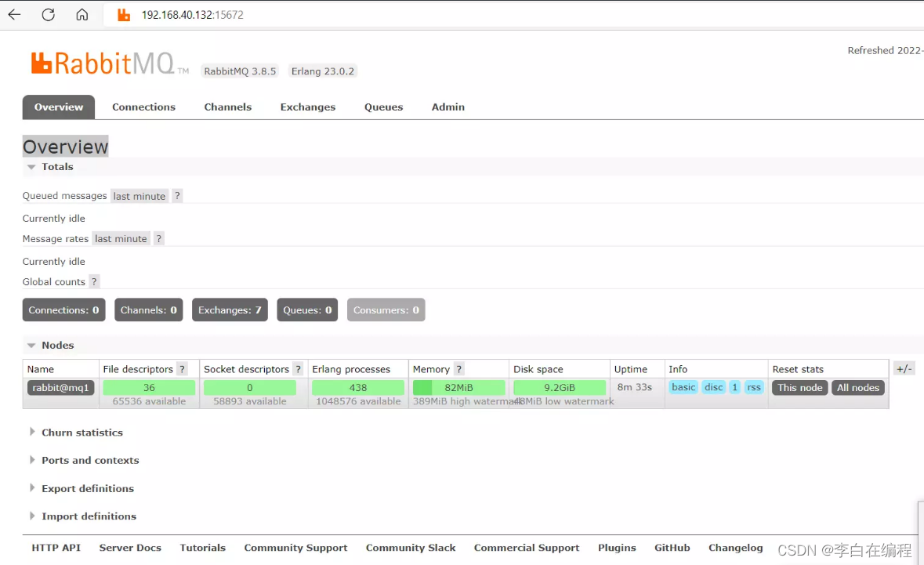Show help for Socket descriptors column
The width and height of the screenshot is (924, 565).
tap(298, 369)
